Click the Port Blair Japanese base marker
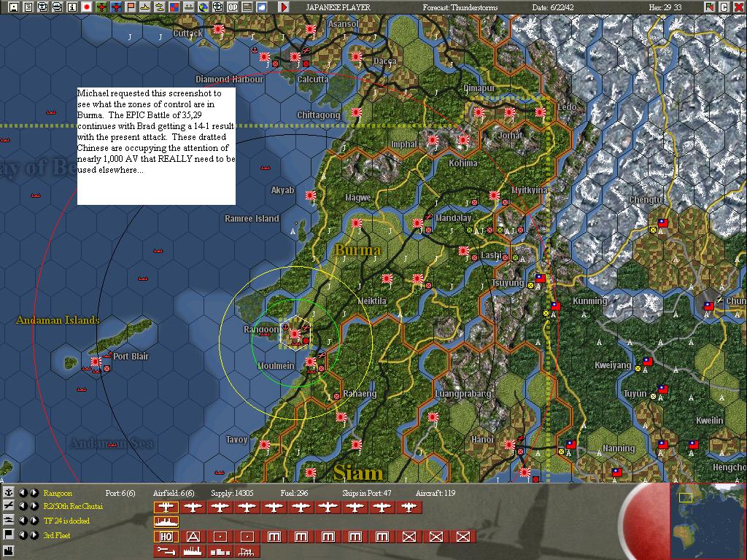 point(96,362)
